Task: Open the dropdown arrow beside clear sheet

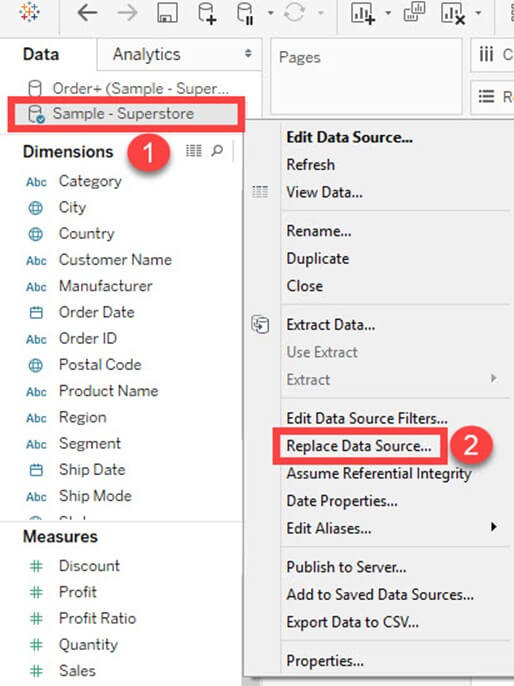Action: tap(478, 13)
